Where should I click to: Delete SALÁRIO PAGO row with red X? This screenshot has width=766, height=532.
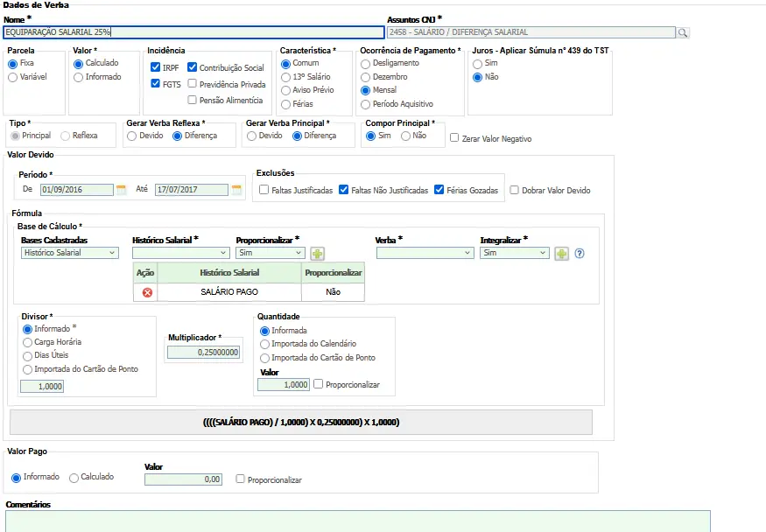click(x=146, y=292)
